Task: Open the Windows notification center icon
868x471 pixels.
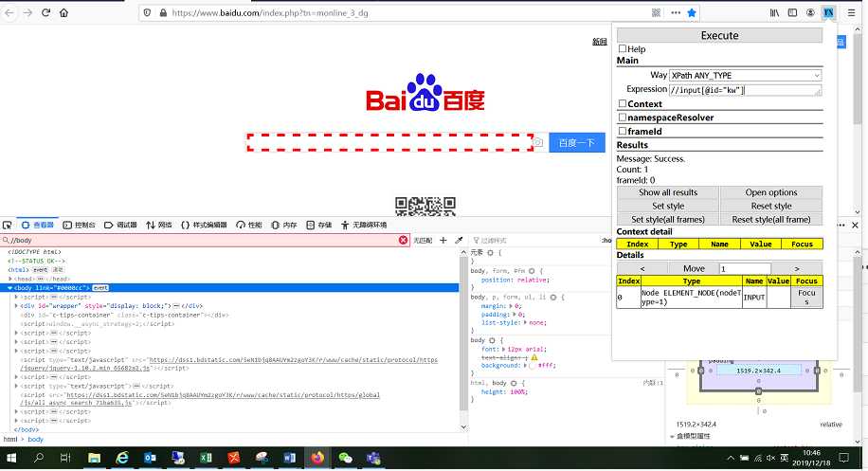Action: [843, 458]
